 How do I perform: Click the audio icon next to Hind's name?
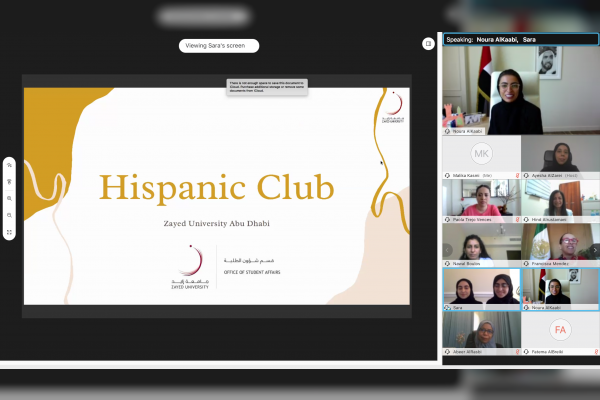point(526,220)
